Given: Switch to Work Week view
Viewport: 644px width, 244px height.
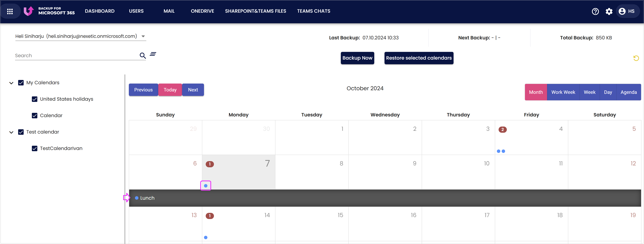Looking at the screenshot, I should (563, 92).
